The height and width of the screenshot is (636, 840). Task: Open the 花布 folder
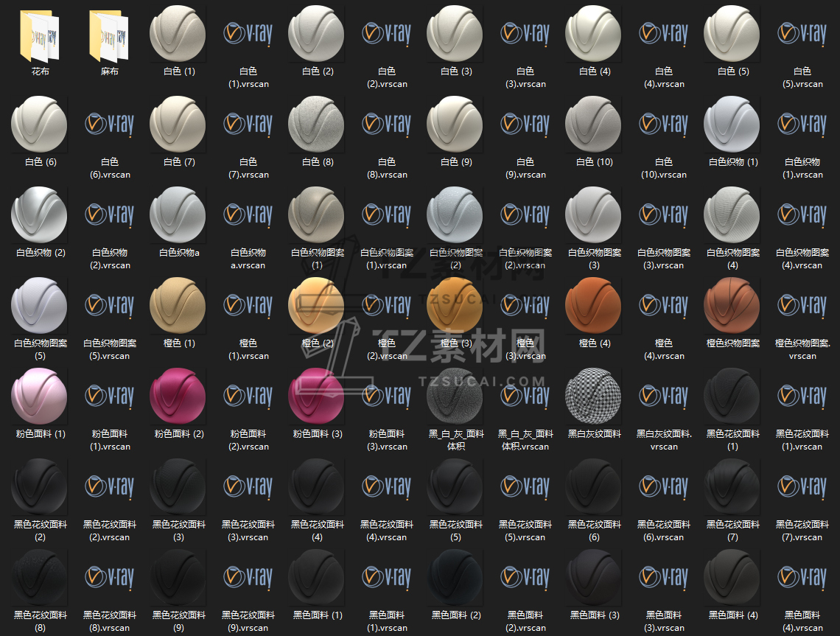[x=40, y=36]
